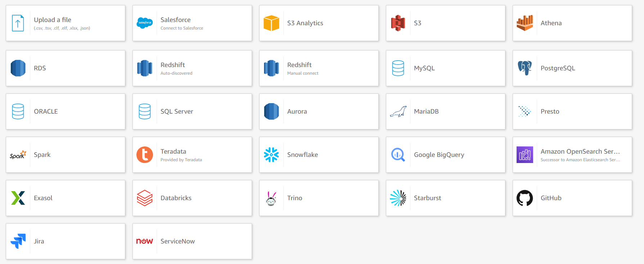
Task: Click the "Manual connect" subtitle
Action: (x=303, y=73)
